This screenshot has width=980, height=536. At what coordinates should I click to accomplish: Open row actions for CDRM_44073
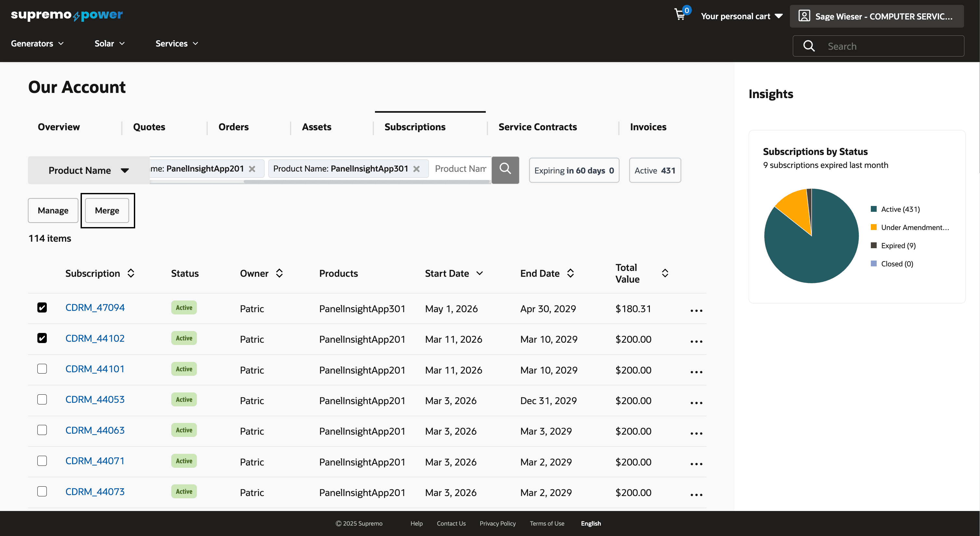point(696,494)
